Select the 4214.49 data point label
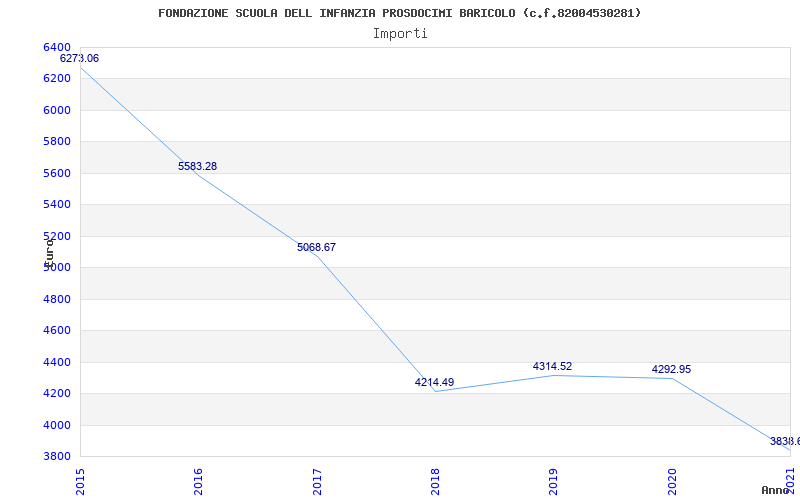This screenshot has width=800, height=500. pyautogui.click(x=434, y=382)
